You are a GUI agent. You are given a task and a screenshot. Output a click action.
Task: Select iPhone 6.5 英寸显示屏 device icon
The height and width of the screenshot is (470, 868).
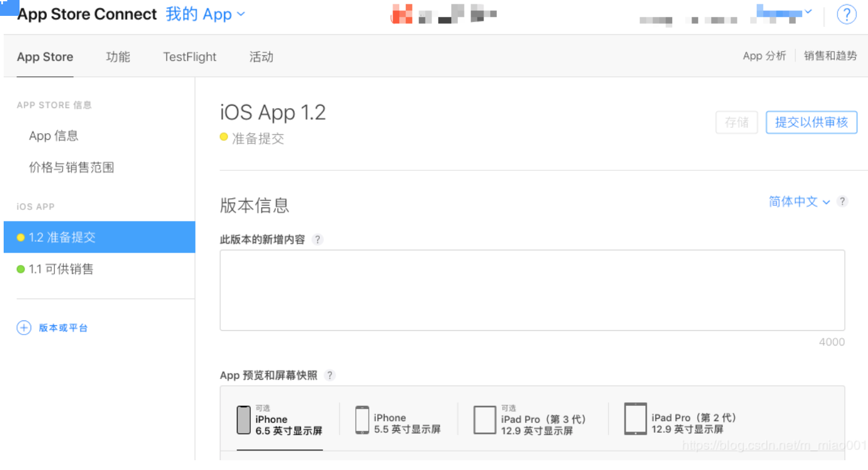(244, 420)
